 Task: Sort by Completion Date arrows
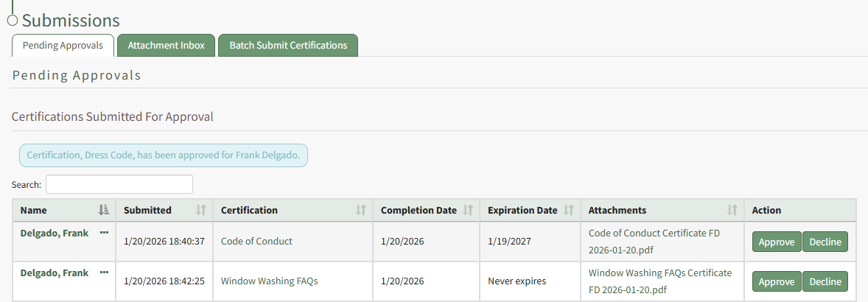(x=468, y=210)
